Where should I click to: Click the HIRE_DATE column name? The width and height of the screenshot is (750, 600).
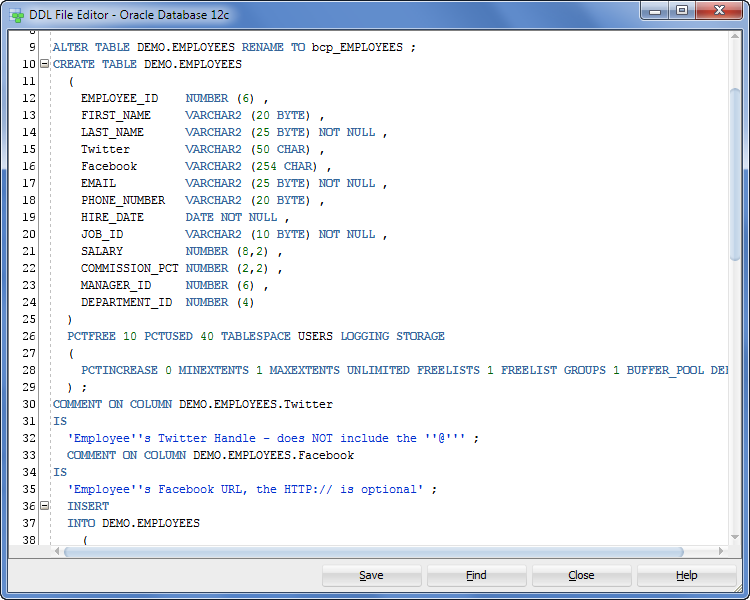pos(112,217)
